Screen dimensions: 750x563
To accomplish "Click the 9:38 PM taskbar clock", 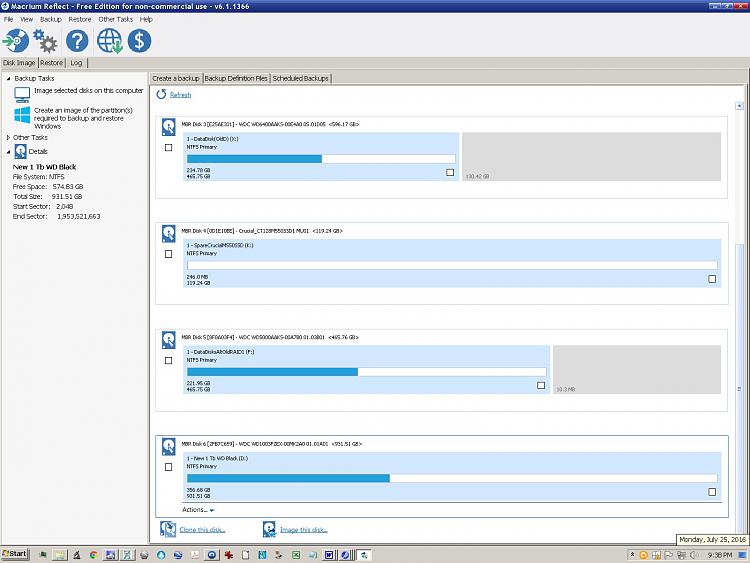I will [x=720, y=555].
